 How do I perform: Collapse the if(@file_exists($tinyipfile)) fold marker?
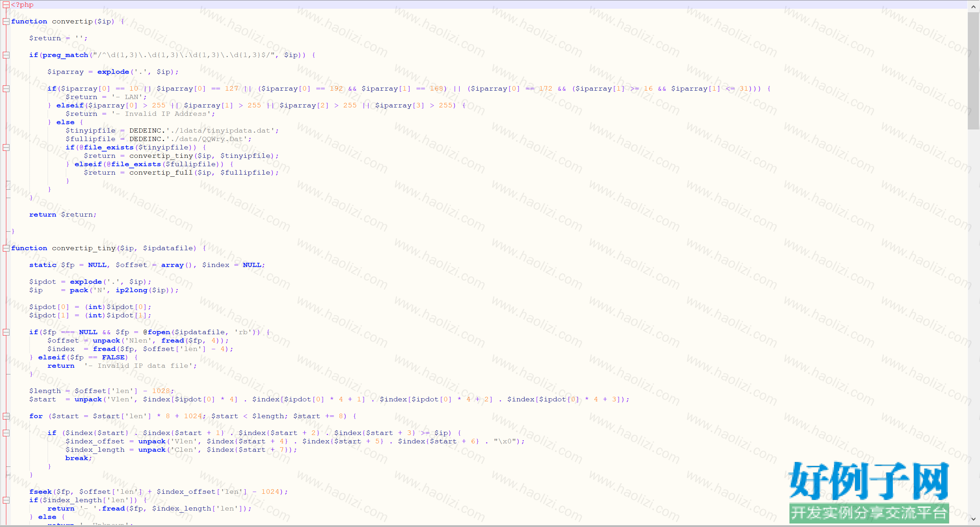tap(6, 147)
